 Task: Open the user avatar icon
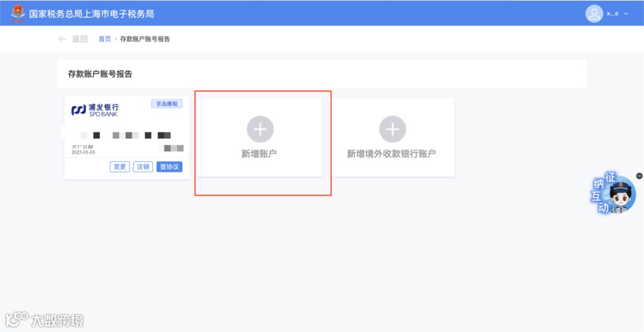click(594, 14)
